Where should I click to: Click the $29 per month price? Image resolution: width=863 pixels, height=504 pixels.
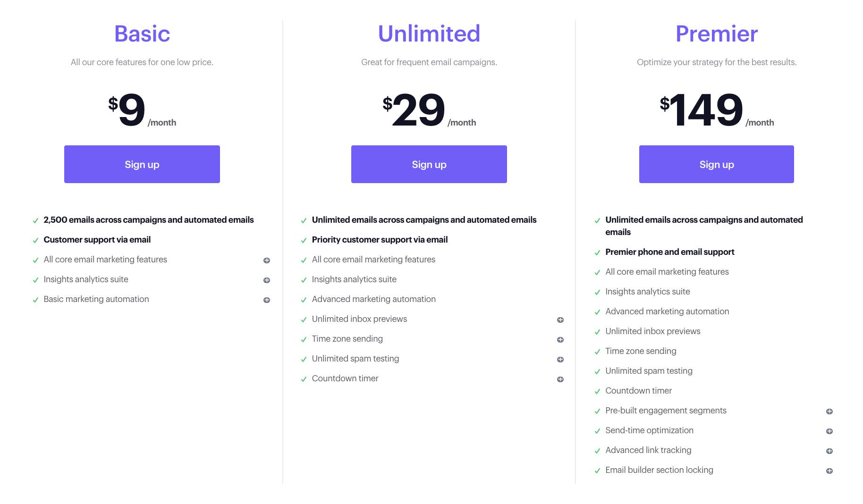pyautogui.click(x=429, y=110)
